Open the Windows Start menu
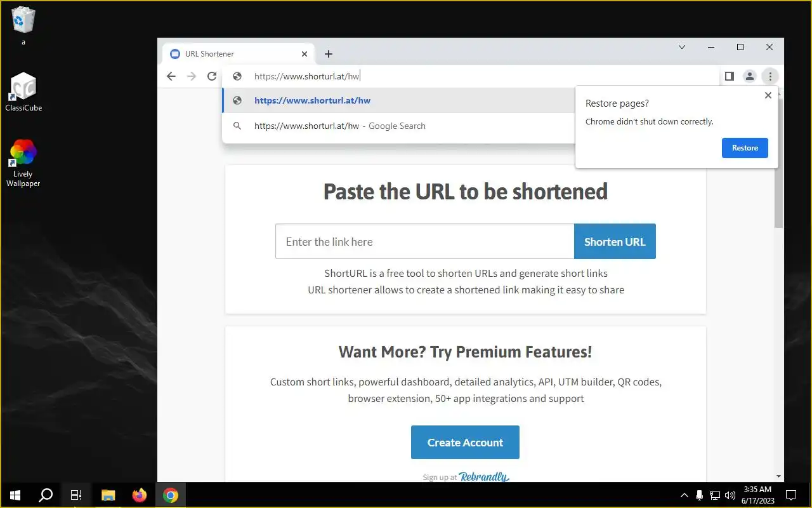The width and height of the screenshot is (812, 508). pyautogui.click(x=15, y=495)
